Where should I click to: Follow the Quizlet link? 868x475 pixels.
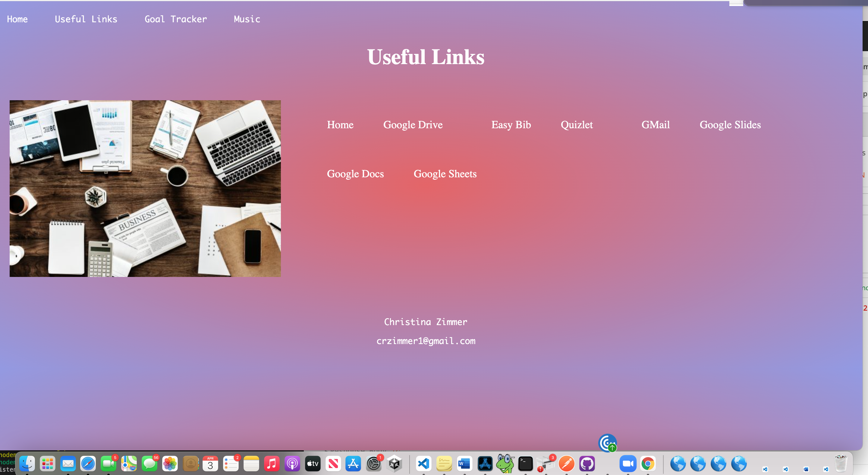tap(577, 125)
